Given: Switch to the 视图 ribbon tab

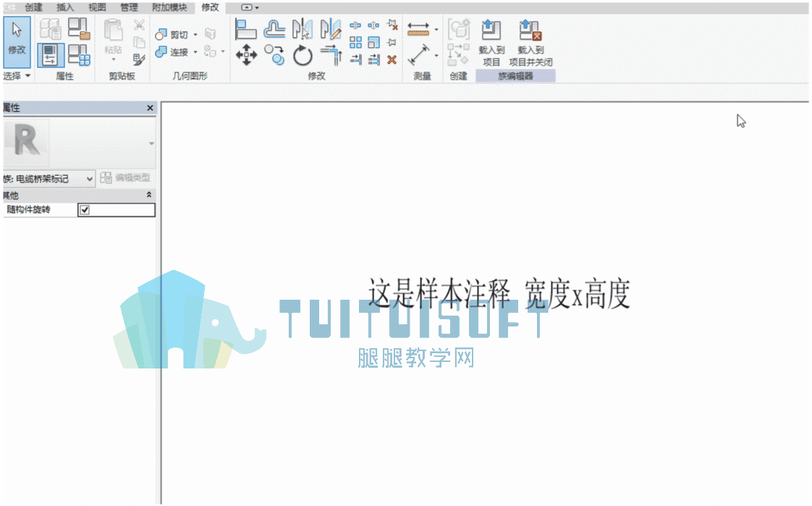Looking at the screenshot, I should coord(97,7).
